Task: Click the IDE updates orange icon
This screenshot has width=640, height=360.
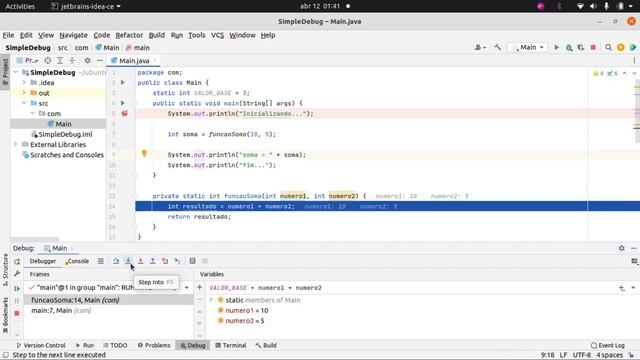Action: (x=620, y=48)
